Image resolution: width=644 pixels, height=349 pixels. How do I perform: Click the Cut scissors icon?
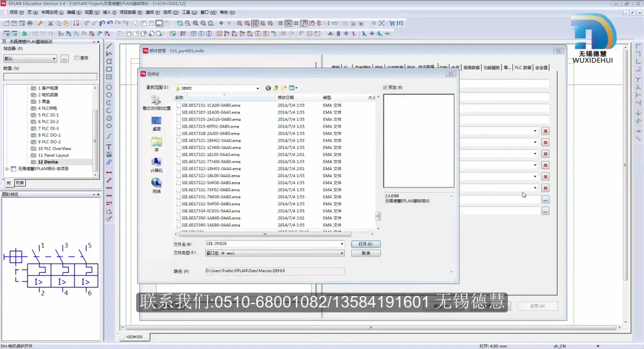coord(51,23)
